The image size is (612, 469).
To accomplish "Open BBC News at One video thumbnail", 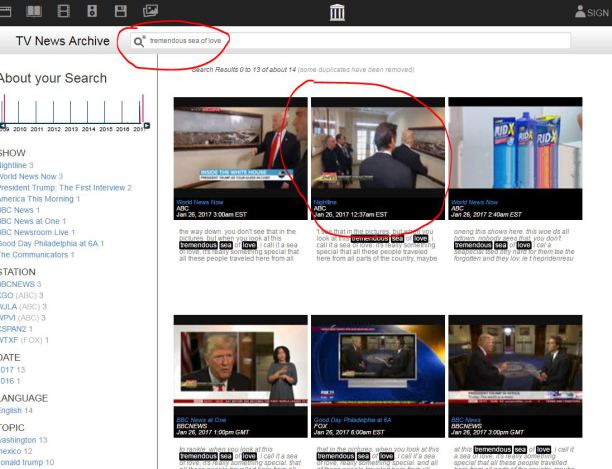I will point(240,365).
